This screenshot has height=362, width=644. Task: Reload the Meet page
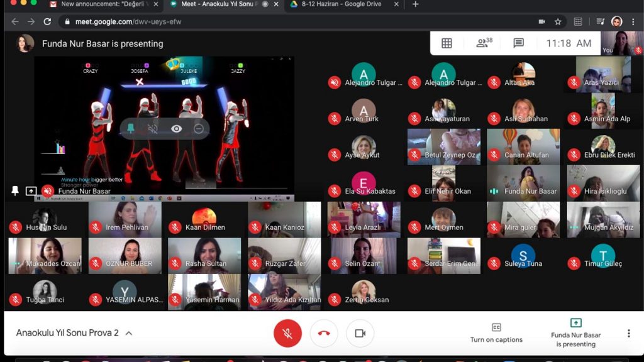(x=47, y=22)
